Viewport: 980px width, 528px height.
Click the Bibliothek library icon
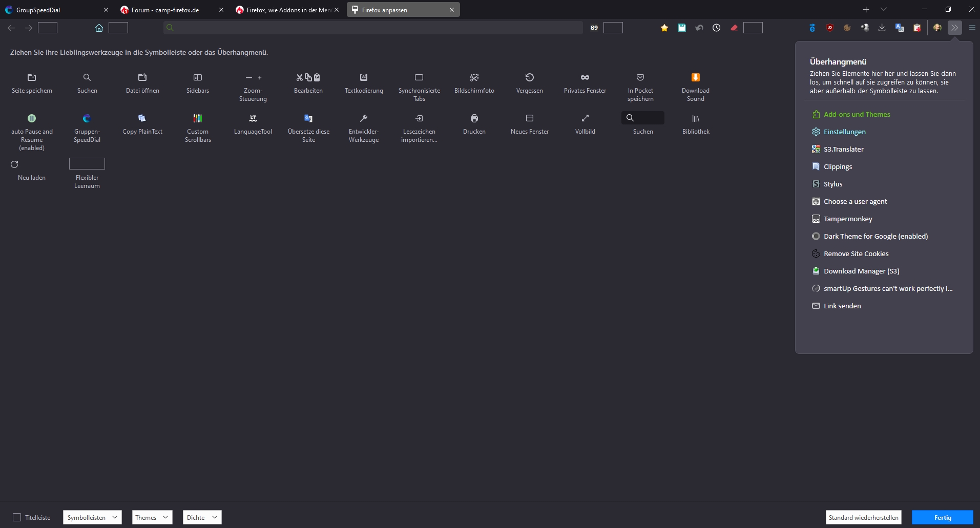pyautogui.click(x=695, y=118)
